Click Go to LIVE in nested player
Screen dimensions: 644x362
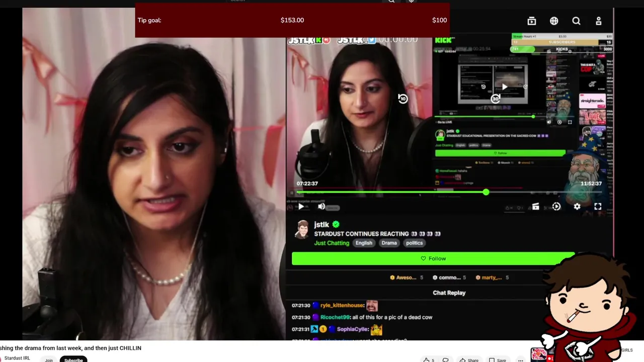(x=444, y=122)
